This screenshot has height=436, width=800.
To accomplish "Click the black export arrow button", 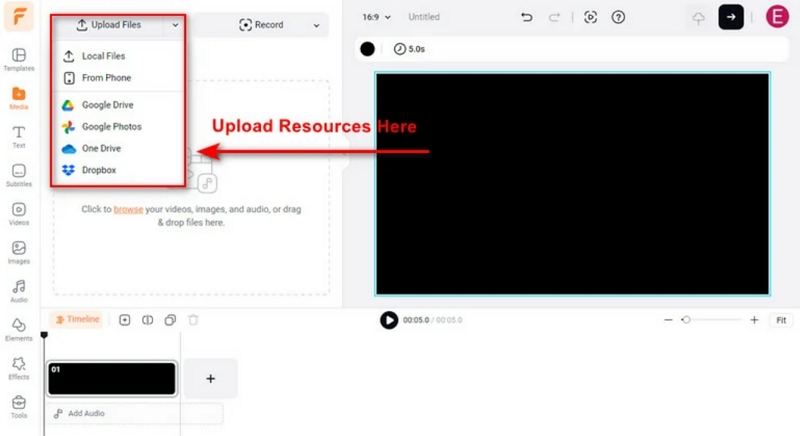I will coord(731,17).
